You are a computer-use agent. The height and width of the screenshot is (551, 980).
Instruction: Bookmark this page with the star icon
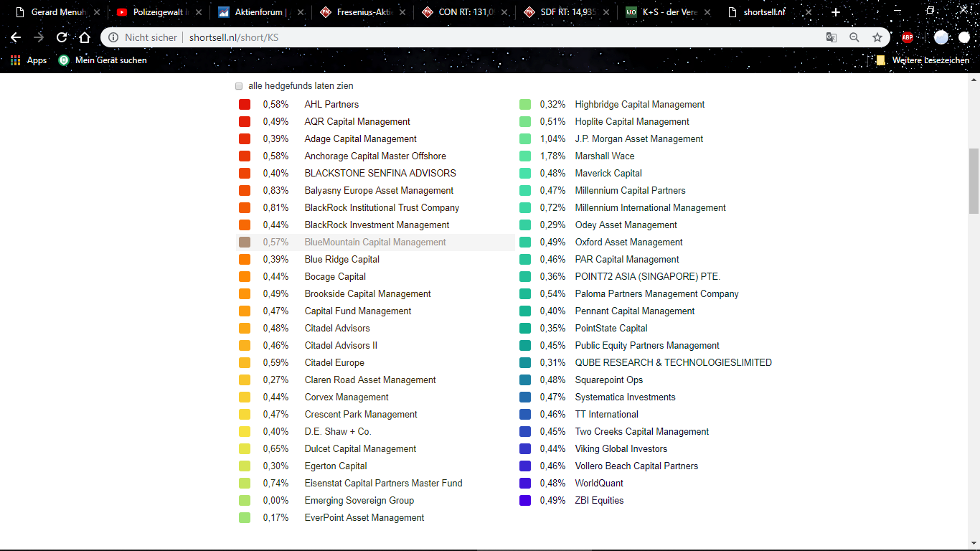[x=877, y=37]
